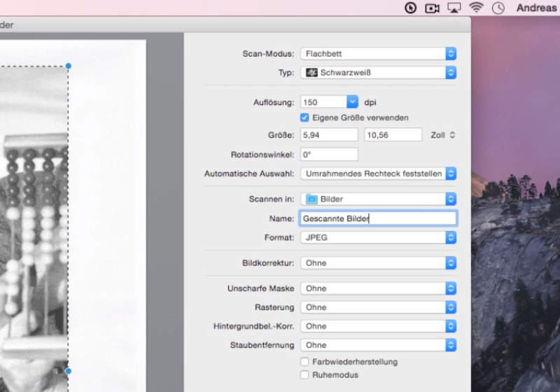560x392 pixels.
Task: Open the Wi-Fi status menu
Action: click(477, 8)
